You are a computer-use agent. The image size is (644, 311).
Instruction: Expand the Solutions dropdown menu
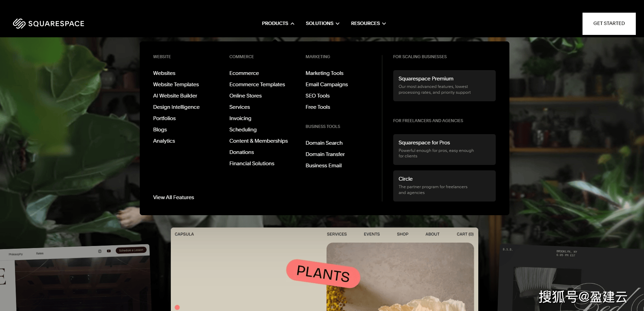coord(323,23)
